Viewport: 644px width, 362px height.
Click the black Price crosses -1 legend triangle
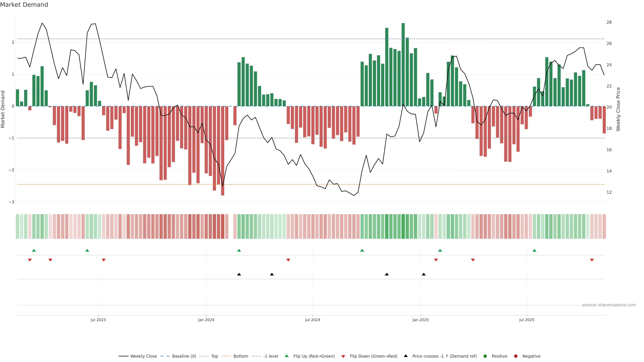pos(406,356)
